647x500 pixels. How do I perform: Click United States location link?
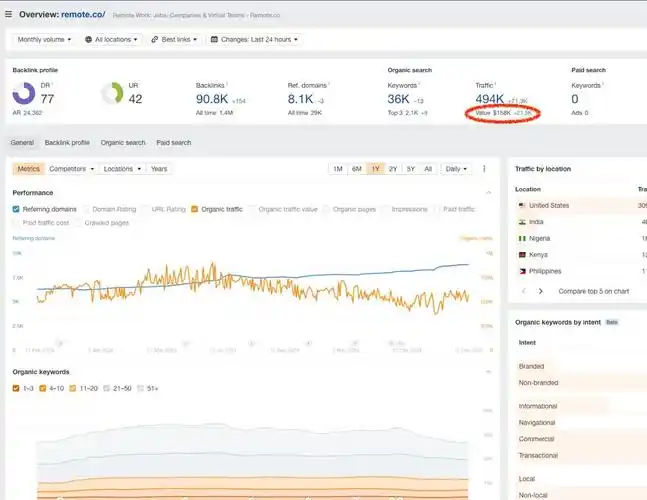(x=549, y=205)
